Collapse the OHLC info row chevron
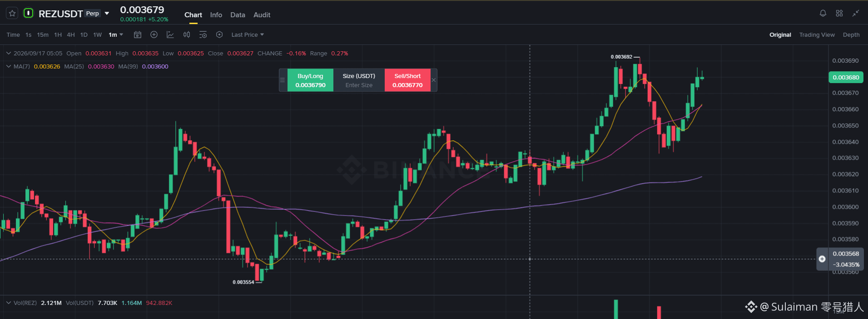Viewport: 868px width, 319px height. [x=8, y=53]
